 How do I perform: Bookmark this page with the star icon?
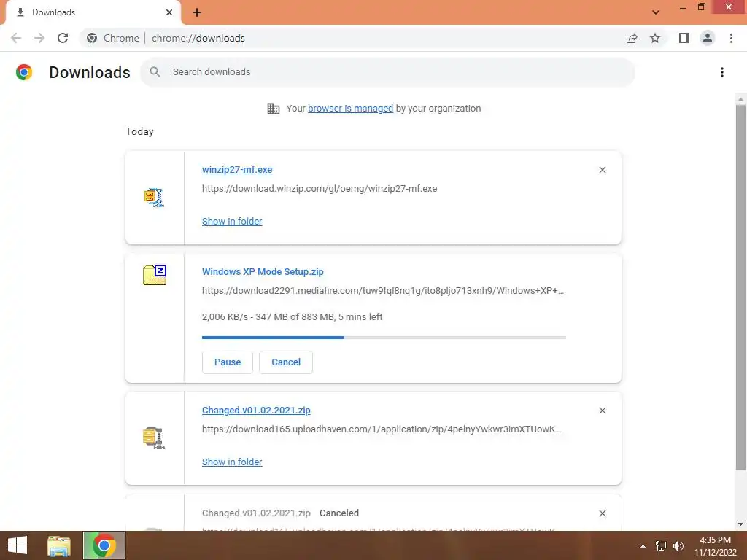click(655, 38)
